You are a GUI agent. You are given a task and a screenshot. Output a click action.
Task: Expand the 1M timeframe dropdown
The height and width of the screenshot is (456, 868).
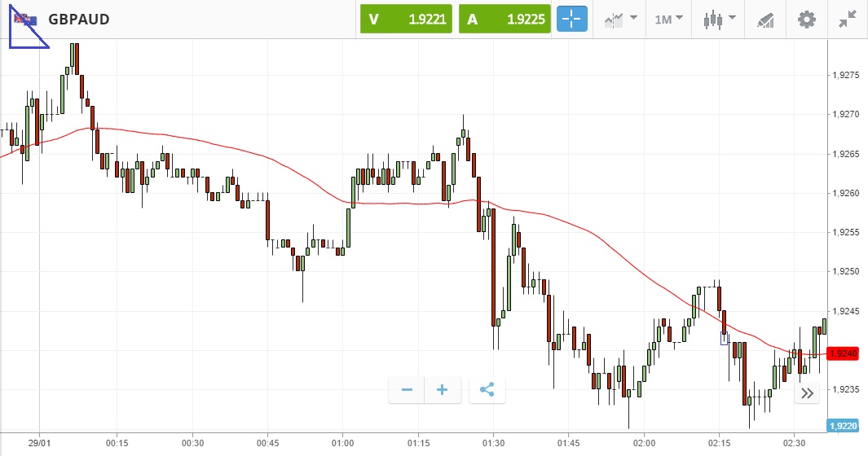click(x=668, y=19)
